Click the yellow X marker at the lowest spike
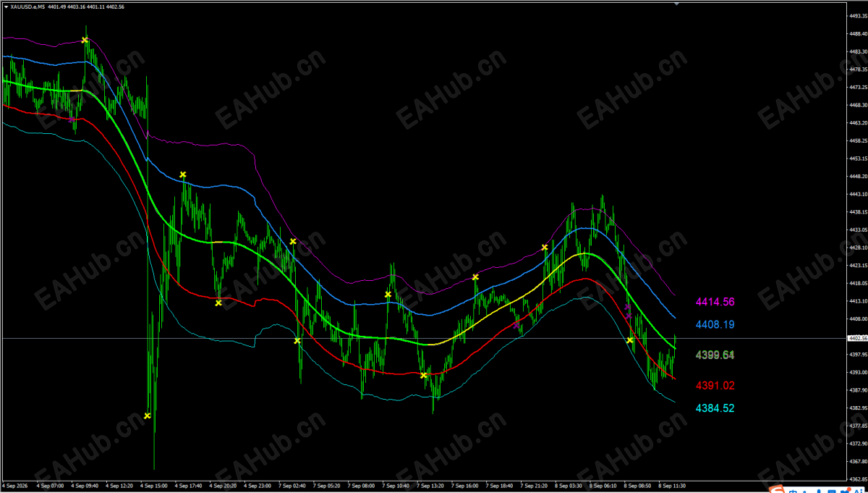The image size is (868, 493). pos(148,416)
